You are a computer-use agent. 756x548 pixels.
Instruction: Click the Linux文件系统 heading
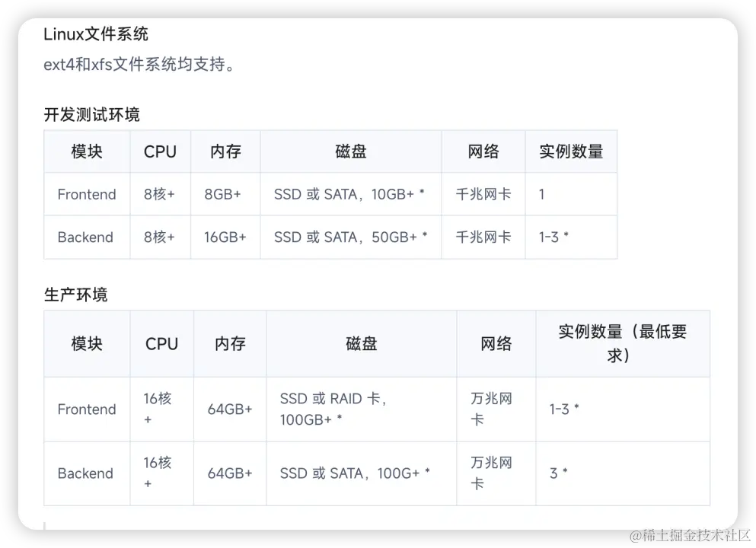tap(97, 33)
